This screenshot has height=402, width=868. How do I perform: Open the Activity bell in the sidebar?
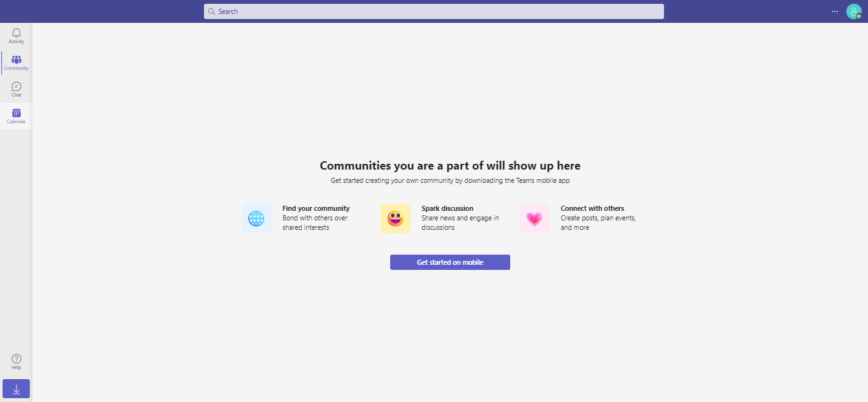click(17, 36)
